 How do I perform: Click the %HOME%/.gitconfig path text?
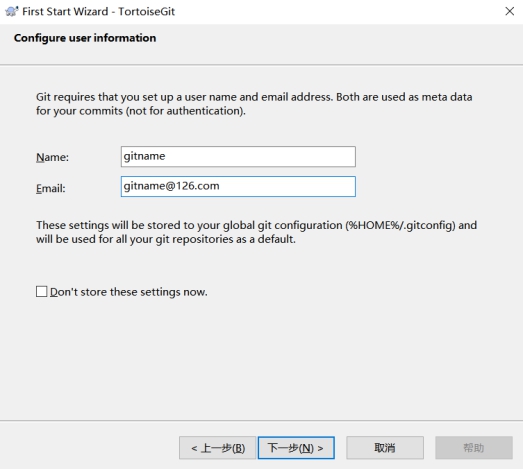click(400, 225)
